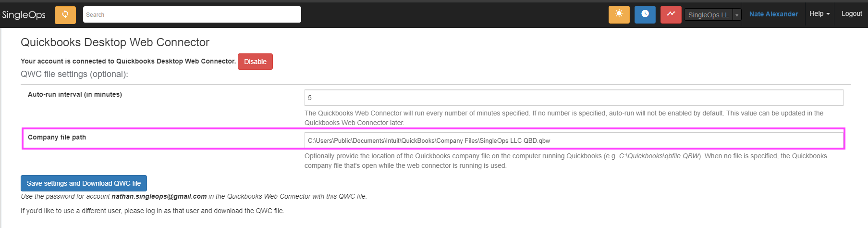Open the red line-chart icon button
Viewport: 868px width, 228px height.
(671, 14)
